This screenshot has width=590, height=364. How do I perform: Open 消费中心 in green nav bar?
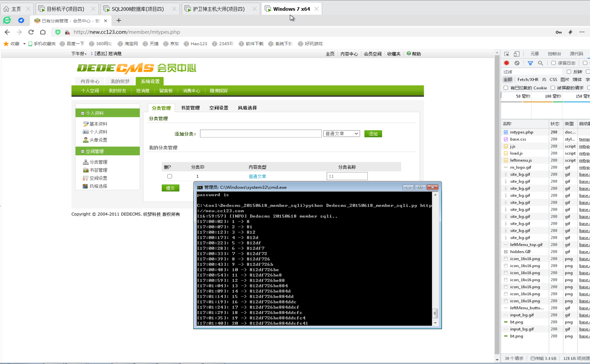click(191, 91)
